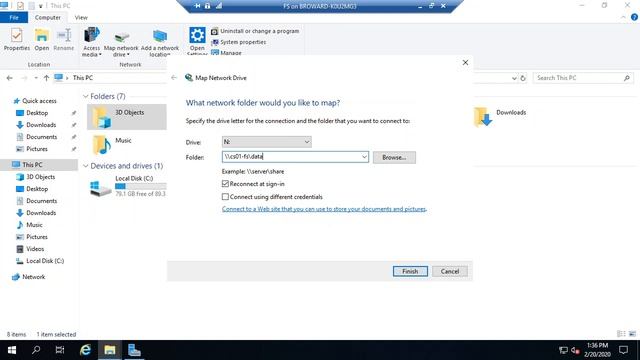The width and height of the screenshot is (640, 360).
Task: Collapse the Devices and drives group
Action: [x=86, y=166]
